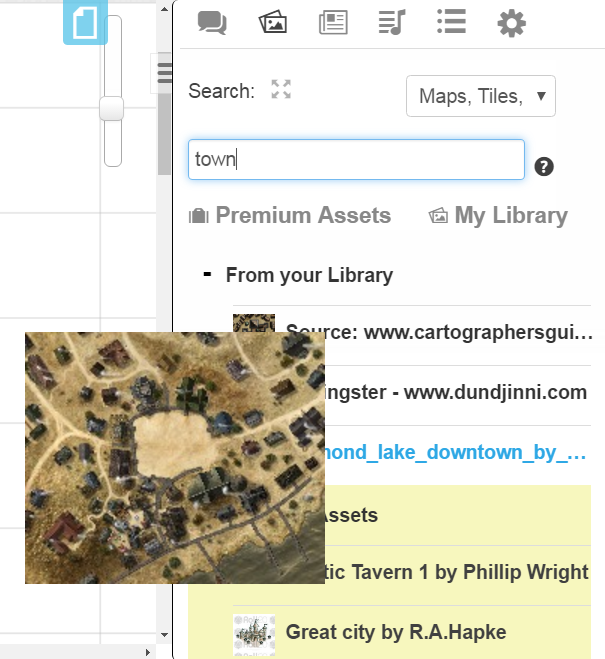Open the Maps, Tiles category dropdown
Image resolution: width=605 pixels, height=659 pixels.
point(481,96)
